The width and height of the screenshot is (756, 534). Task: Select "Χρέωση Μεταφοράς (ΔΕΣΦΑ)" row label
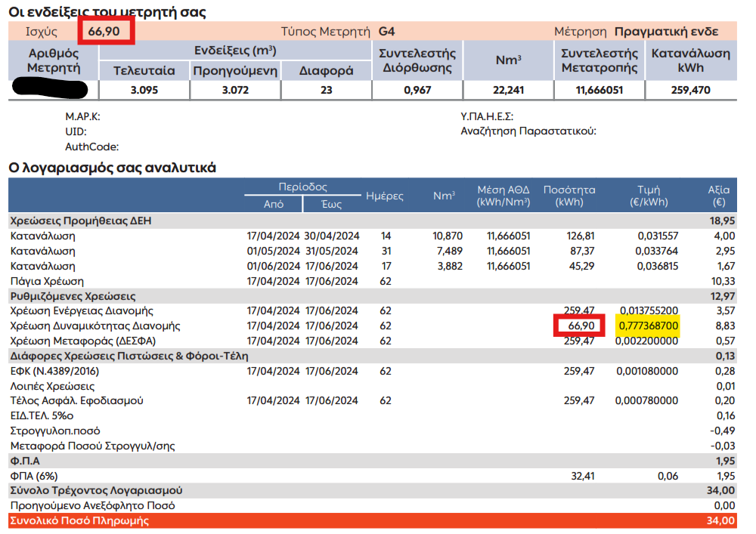click(x=83, y=341)
